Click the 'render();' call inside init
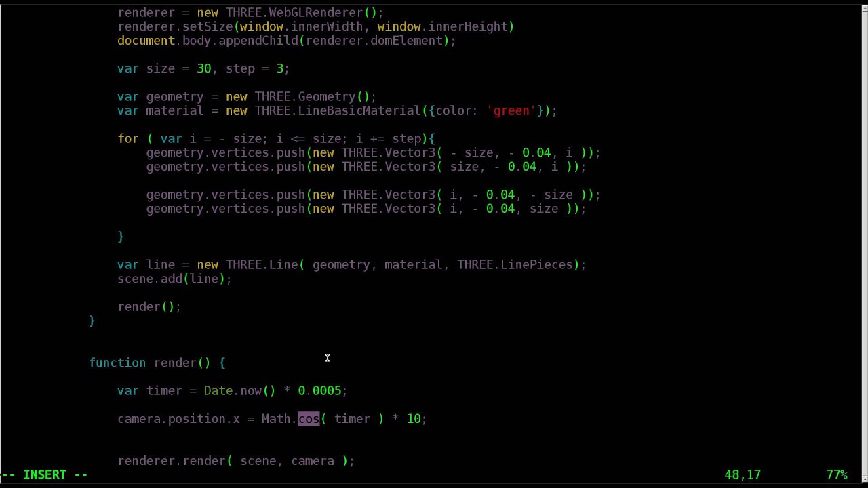Viewport: 868px width, 488px height. coord(150,306)
